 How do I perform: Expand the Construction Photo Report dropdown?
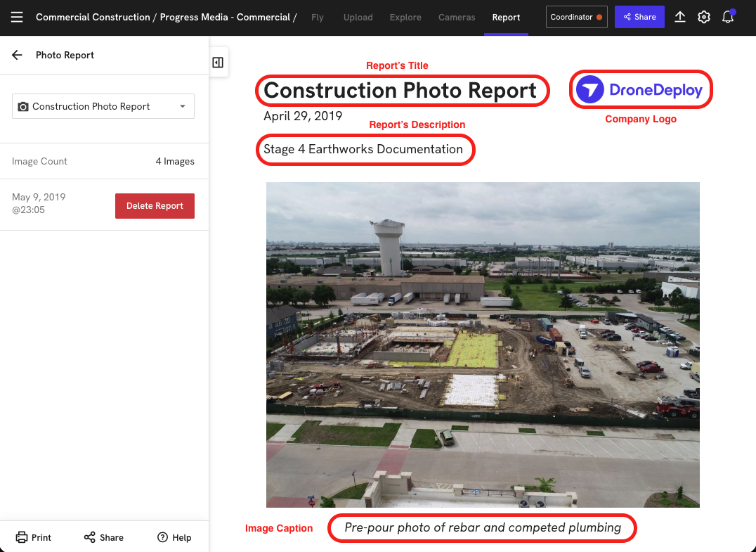(x=103, y=106)
